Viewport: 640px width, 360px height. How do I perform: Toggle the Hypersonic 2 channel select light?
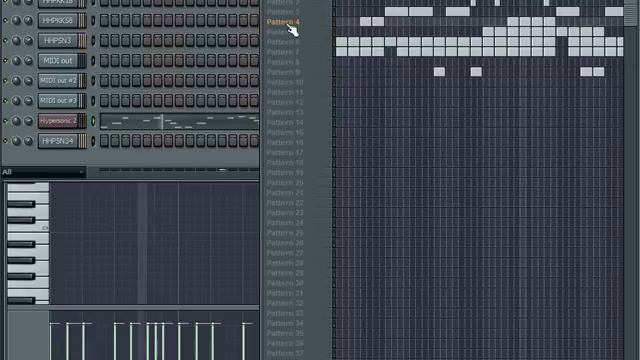tap(93, 121)
